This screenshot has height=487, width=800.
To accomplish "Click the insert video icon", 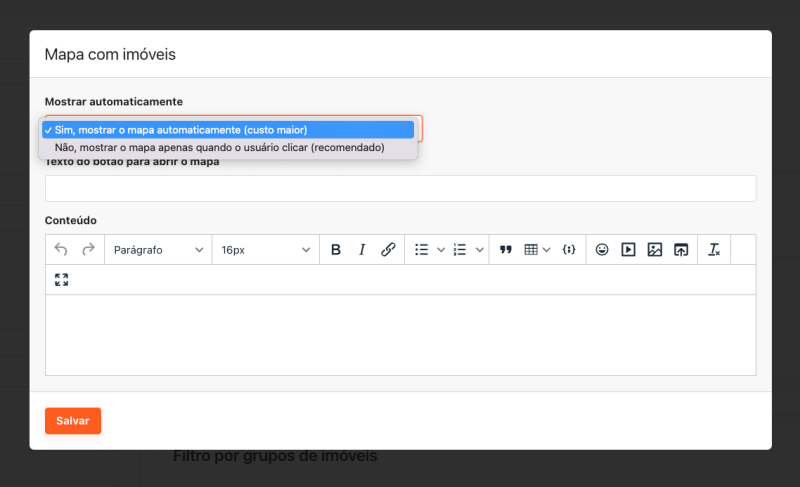I will coord(628,250).
